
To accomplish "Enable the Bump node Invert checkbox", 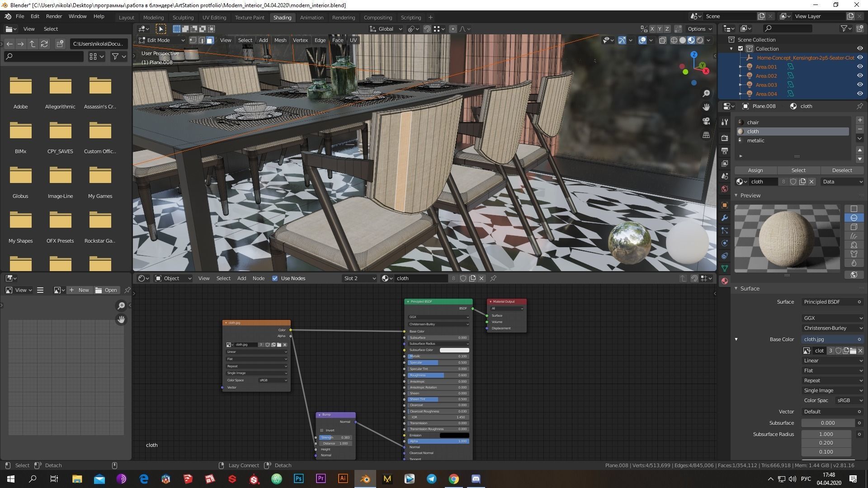I will coord(321,430).
